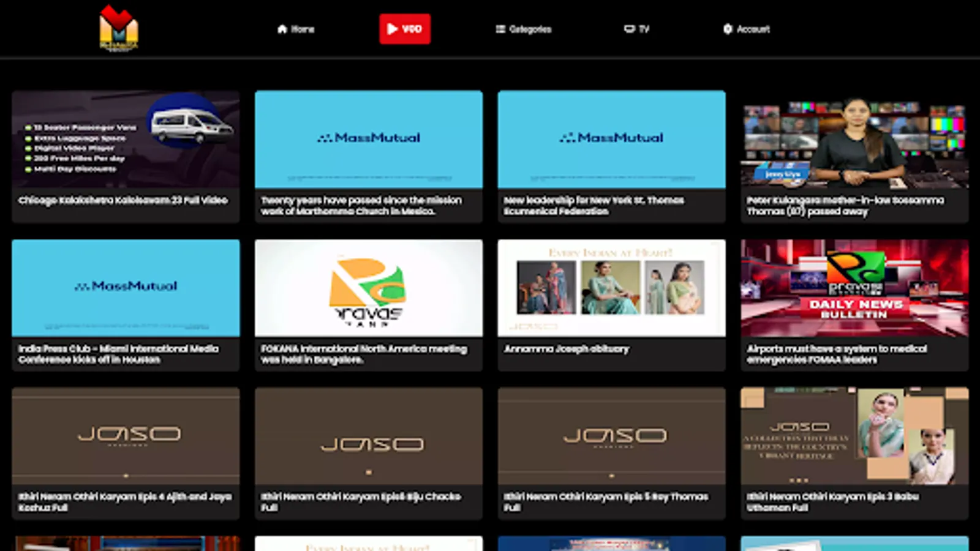
Task: Click title about Marthomma Church mission in Mexico
Action: (361, 206)
